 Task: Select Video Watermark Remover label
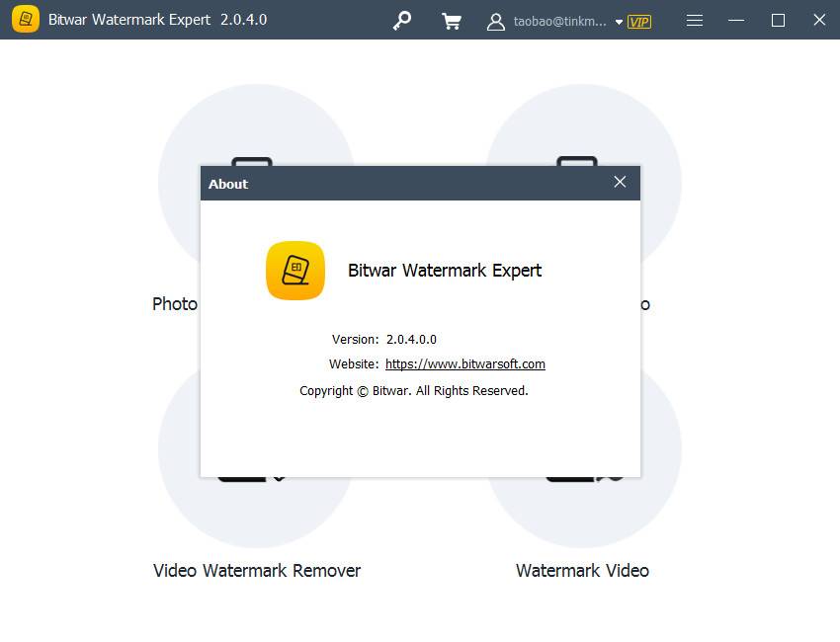point(257,571)
